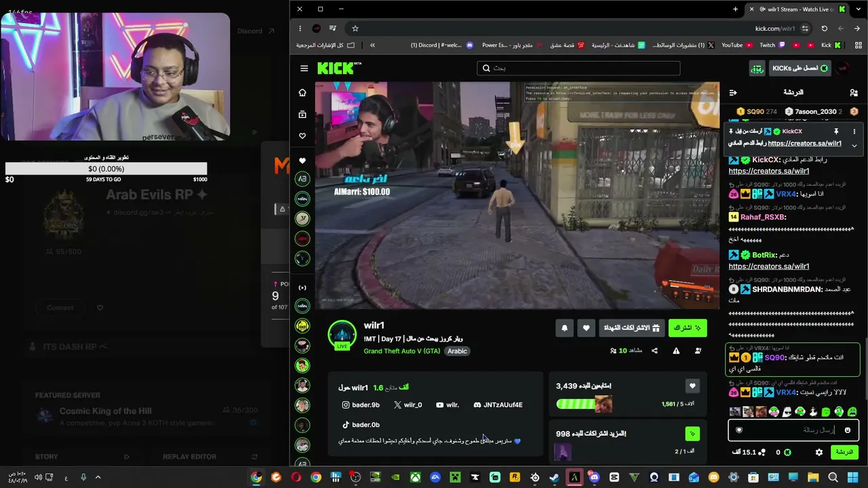Image resolution: width=868 pixels, height=488 pixels.
Task: Open the wilr1 channel avatar
Action: tap(342, 334)
